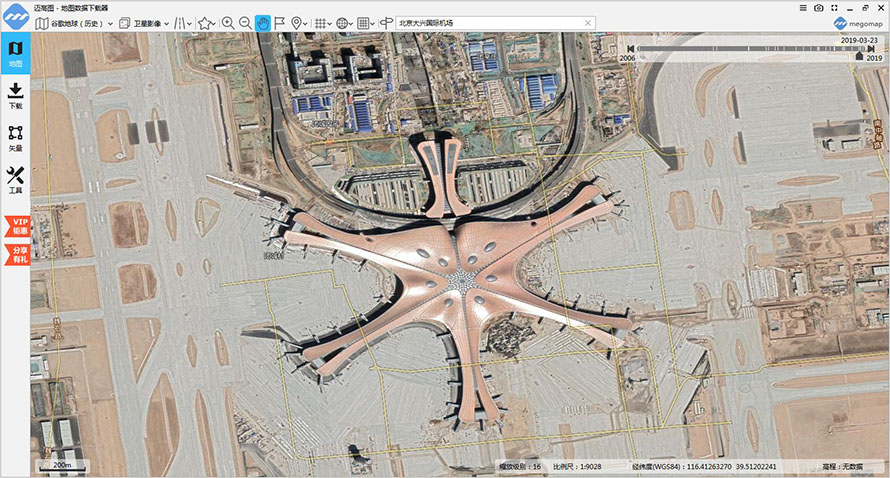This screenshot has width=890, height=478.
Task: Click the flag marker tool icon
Action: coord(279,23)
